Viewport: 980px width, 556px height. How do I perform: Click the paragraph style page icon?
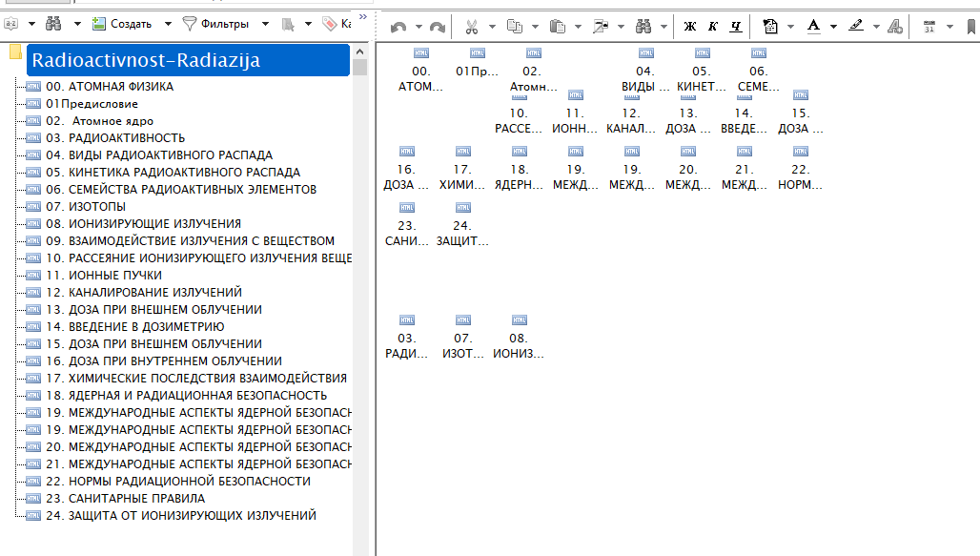(770, 27)
